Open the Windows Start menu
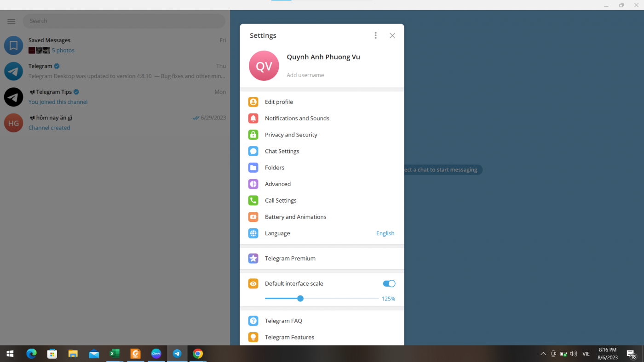The image size is (644, 362). coord(10,354)
